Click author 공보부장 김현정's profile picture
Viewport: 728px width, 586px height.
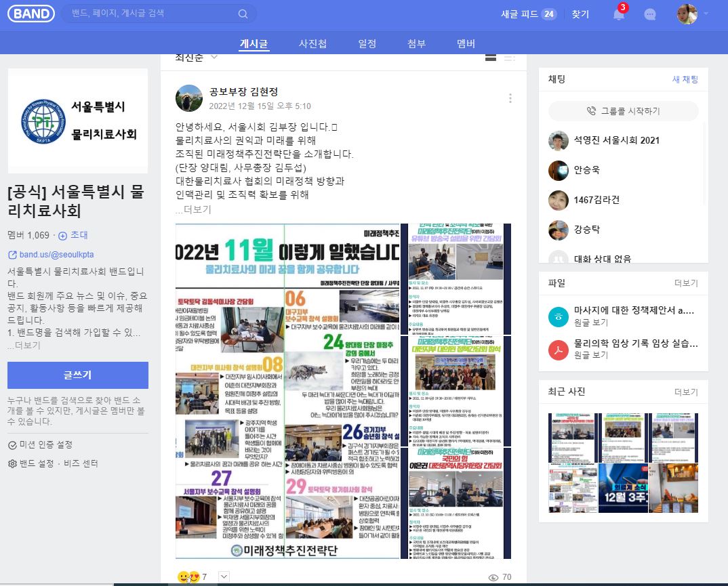pyautogui.click(x=189, y=98)
